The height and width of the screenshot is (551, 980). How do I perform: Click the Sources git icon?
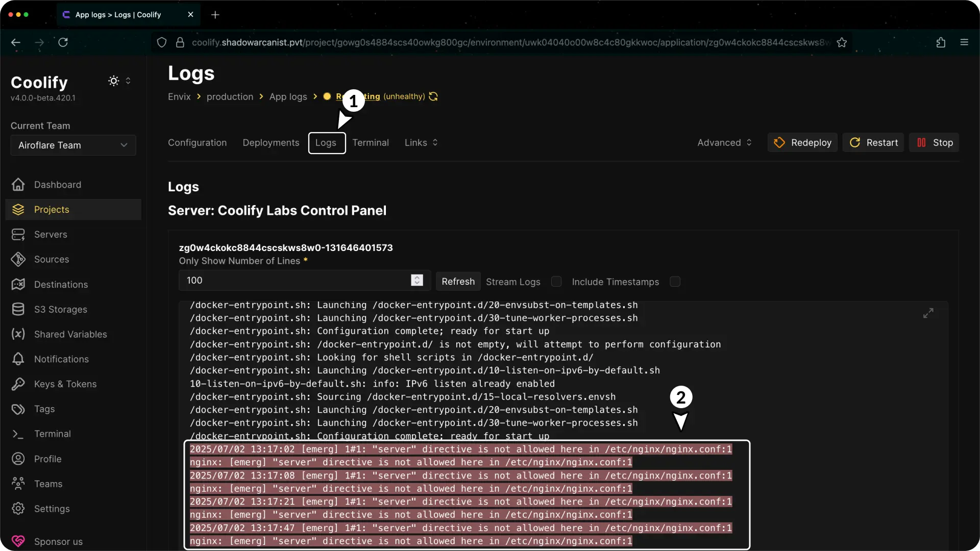pos(18,260)
